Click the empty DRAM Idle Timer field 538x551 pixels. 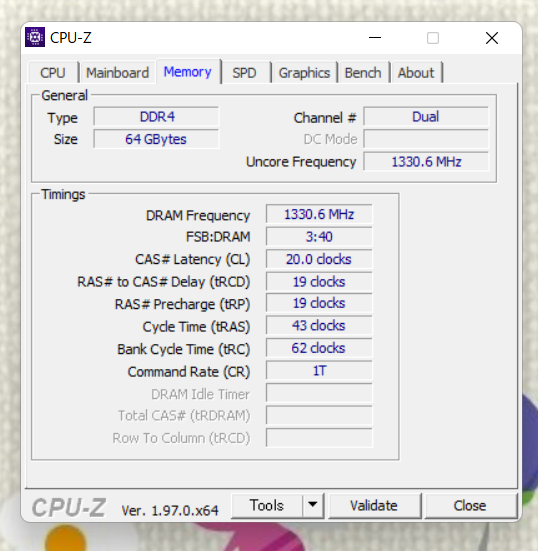(319, 393)
